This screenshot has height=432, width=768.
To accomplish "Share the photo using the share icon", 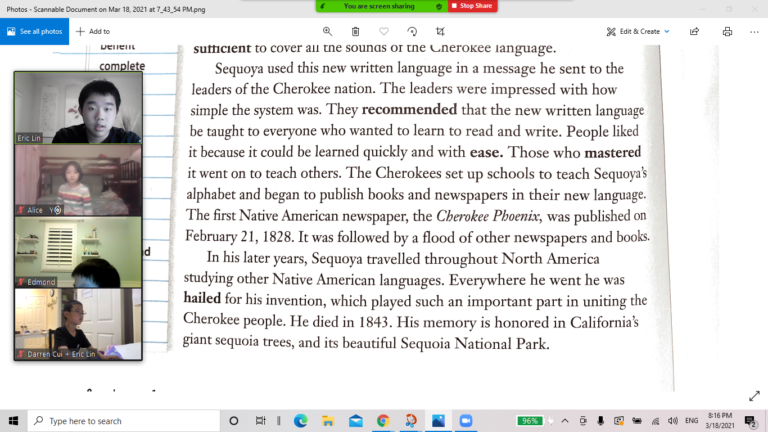I will [x=695, y=31].
